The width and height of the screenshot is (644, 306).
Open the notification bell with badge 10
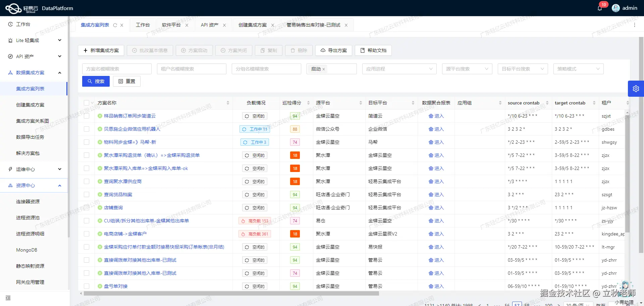coord(600,8)
